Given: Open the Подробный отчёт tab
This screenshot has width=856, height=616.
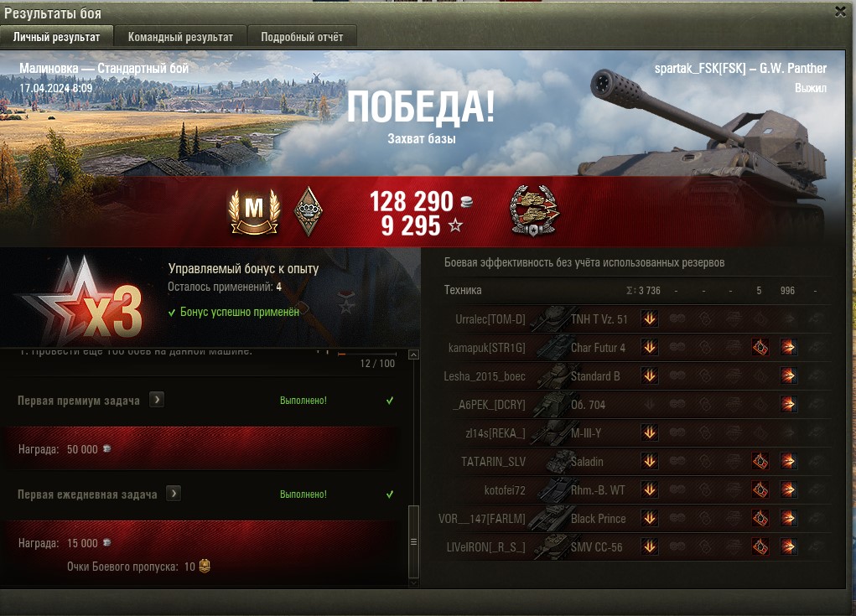Looking at the screenshot, I should [302, 37].
